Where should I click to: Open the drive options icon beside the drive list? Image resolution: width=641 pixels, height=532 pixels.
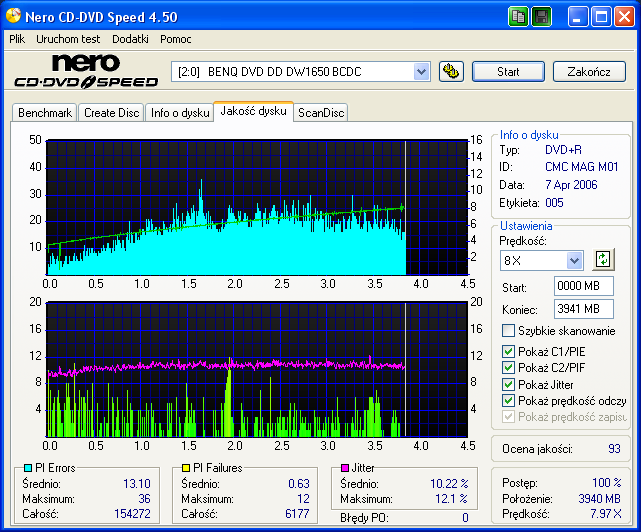(451, 72)
